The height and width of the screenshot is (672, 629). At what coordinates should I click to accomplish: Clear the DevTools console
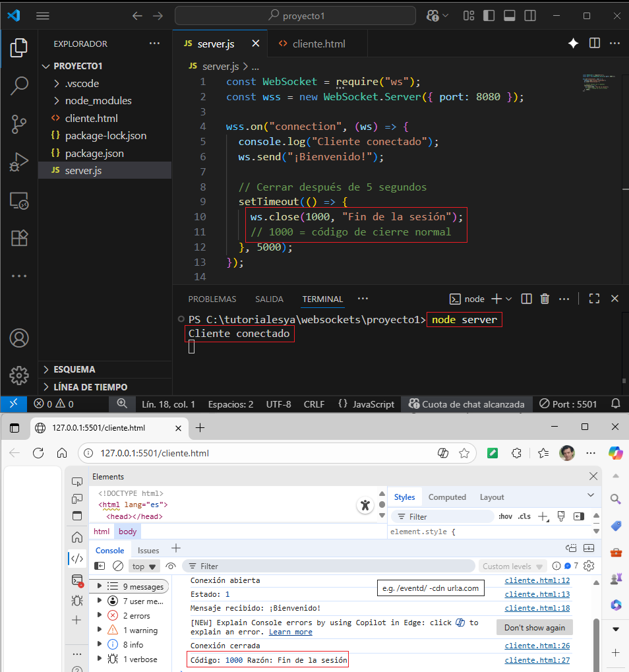[119, 566]
